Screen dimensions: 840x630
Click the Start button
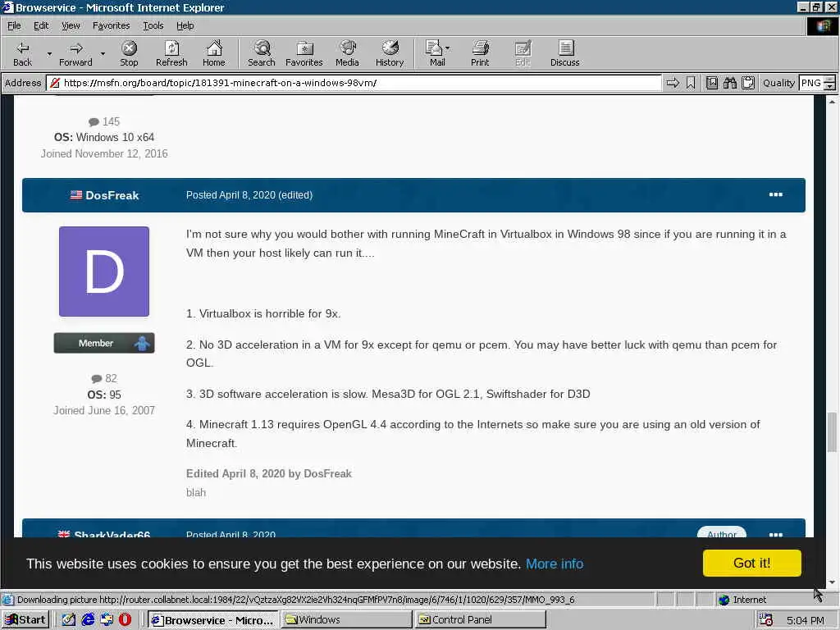coord(25,620)
